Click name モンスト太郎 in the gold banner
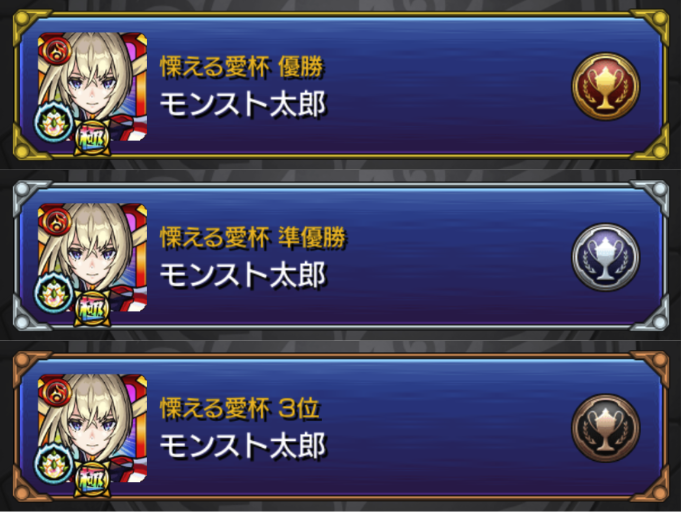Image resolution: width=681 pixels, height=512 pixels. [x=243, y=105]
